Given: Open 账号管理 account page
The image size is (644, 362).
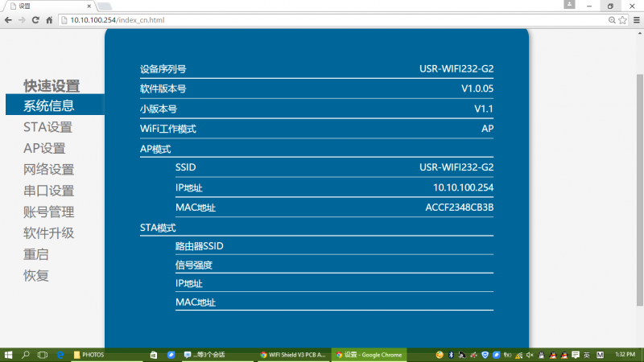Looking at the screenshot, I should pyautogui.click(x=48, y=212).
